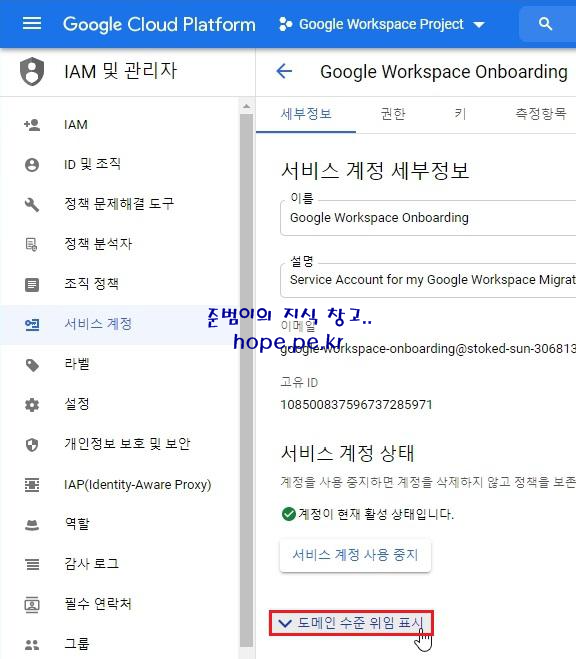The height and width of the screenshot is (659, 576).
Task: Open 라벨 menu item
Action: pyautogui.click(x=120, y=364)
